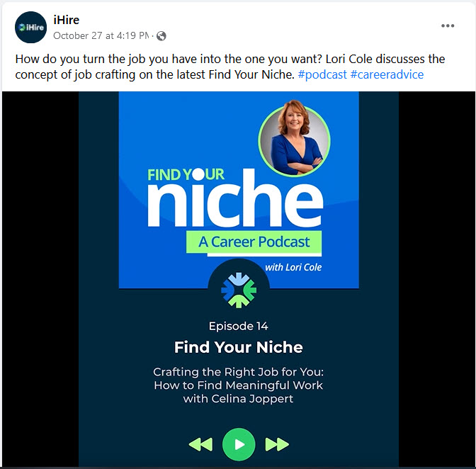Click the with Lori Cole caption
This screenshot has height=469, width=476.
293,267
